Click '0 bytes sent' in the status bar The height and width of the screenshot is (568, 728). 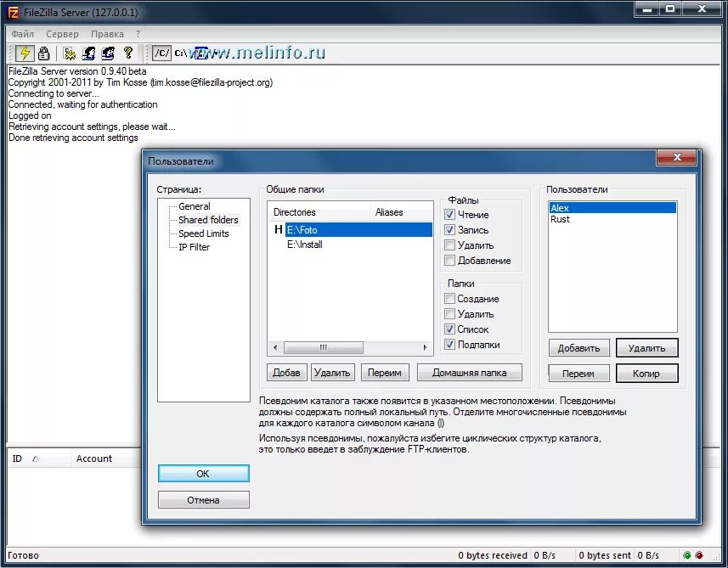pos(605,555)
